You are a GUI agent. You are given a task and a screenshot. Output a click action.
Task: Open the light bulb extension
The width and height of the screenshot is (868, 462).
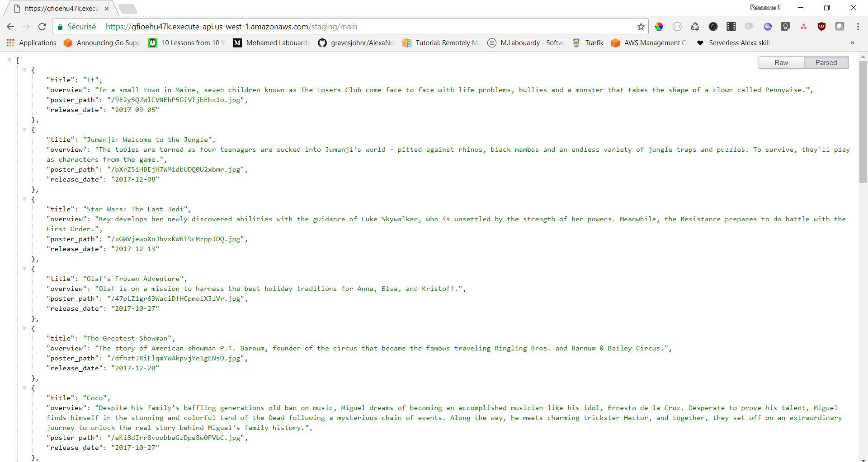tap(785, 27)
